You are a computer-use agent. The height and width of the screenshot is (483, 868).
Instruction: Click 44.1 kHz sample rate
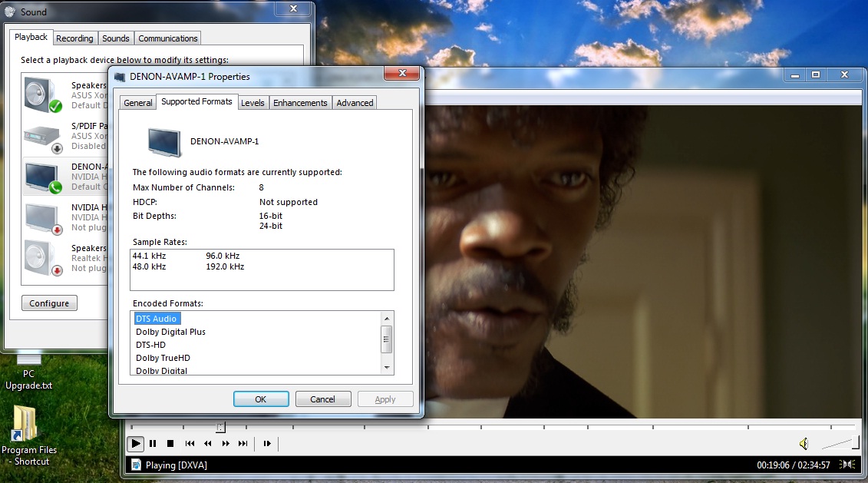click(149, 256)
